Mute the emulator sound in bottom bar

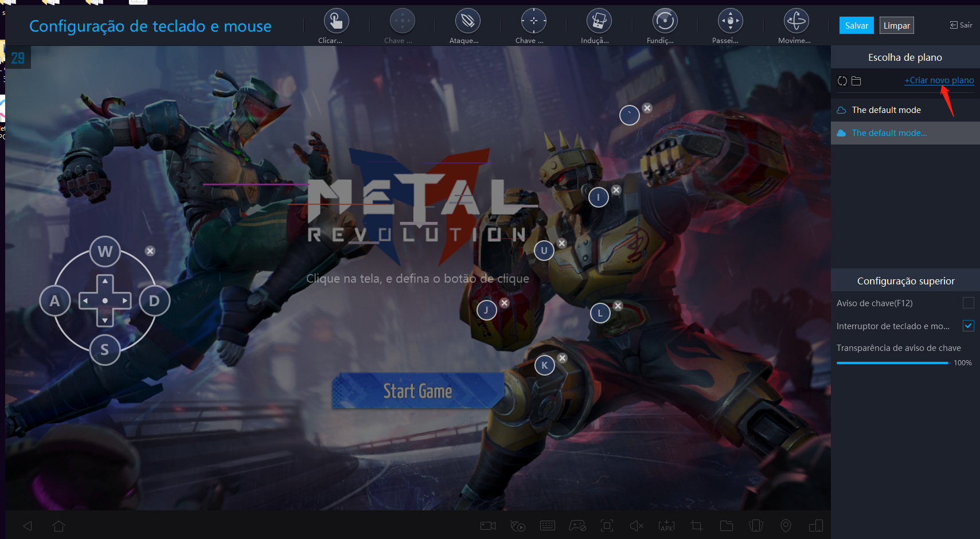[x=636, y=525]
